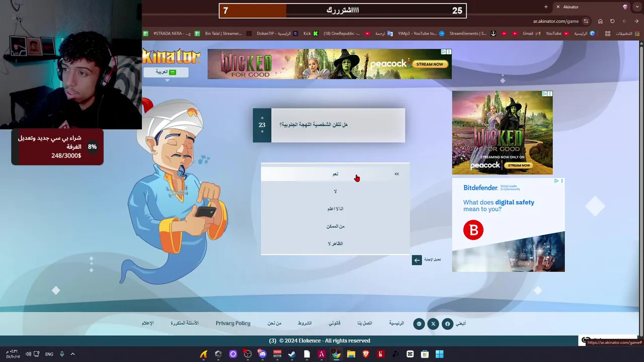Open the الرئيسية footer link

tap(396, 323)
